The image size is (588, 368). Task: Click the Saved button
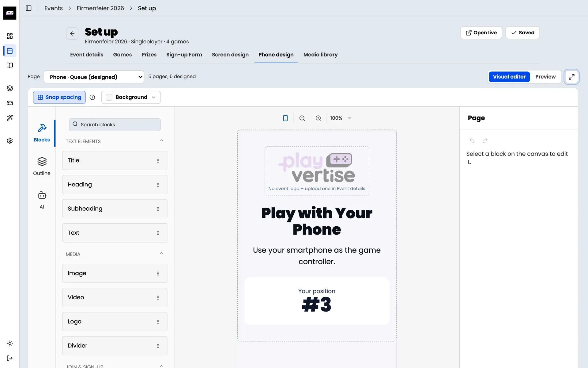coord(522,33)
